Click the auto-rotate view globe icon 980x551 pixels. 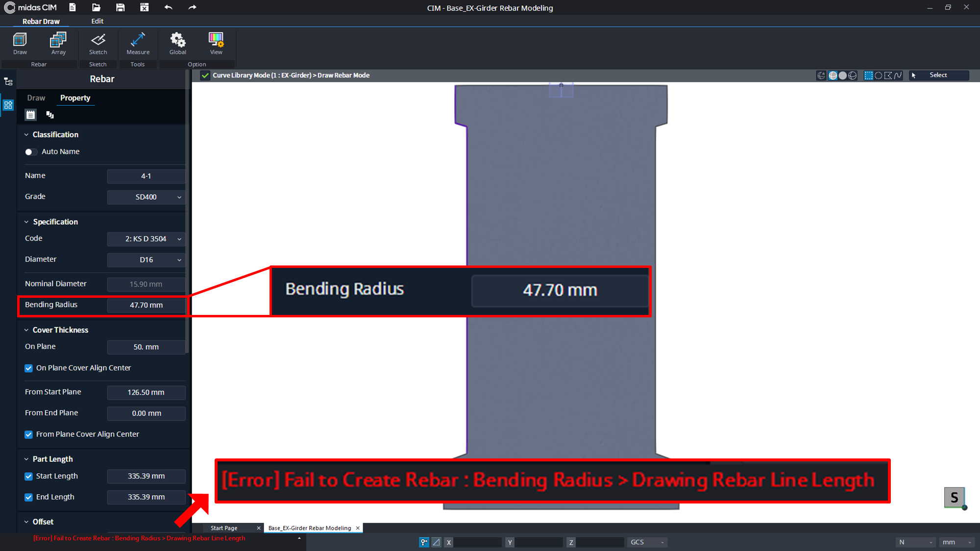pos(821,75)
